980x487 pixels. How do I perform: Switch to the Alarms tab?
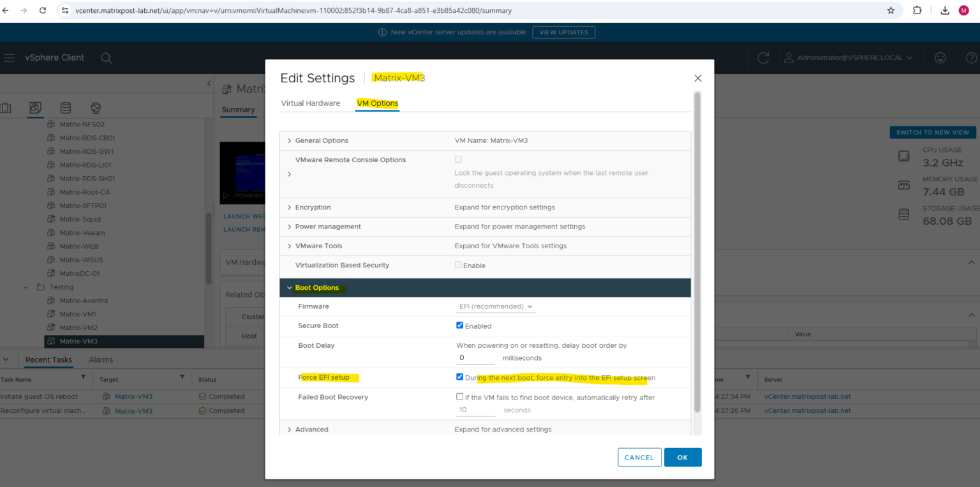click(100, 359)
